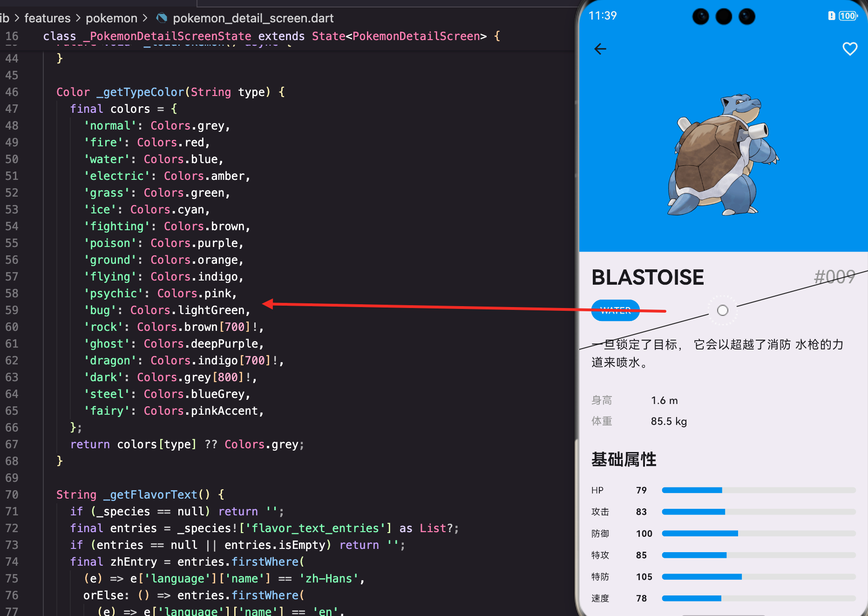Viewport: 868px width, 616px height.
Task: Open pokemon_detail_screen.dart breadcrumb item
Action: tap(253, 18)
